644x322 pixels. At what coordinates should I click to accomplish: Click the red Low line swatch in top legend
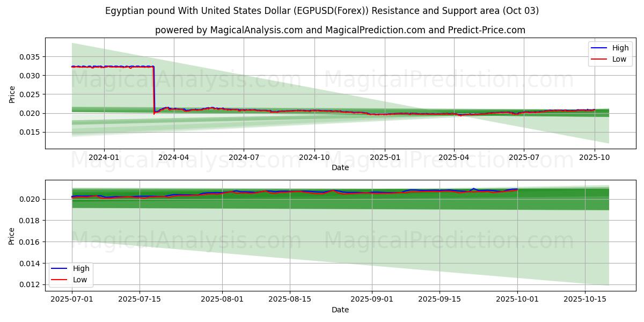click(x=599, y=59)
